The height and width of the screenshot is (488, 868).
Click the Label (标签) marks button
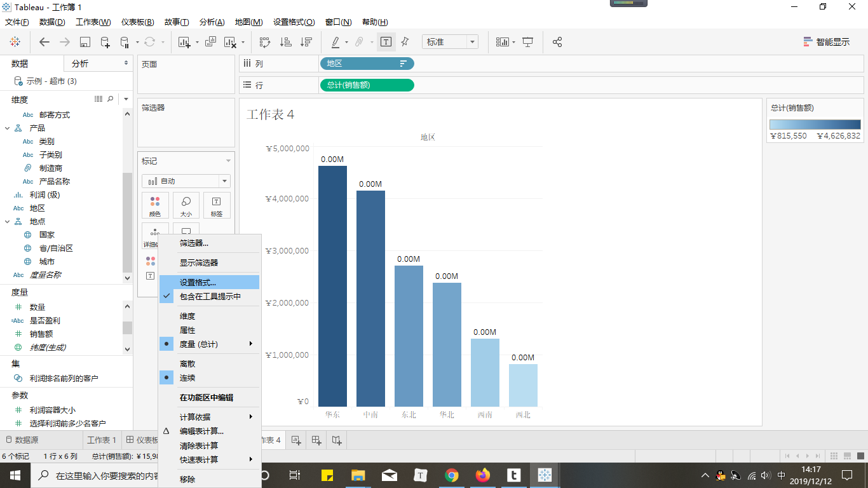tap(216, 206)
